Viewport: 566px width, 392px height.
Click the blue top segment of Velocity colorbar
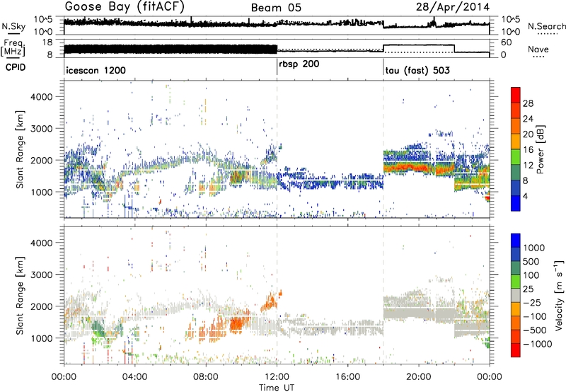516,241
